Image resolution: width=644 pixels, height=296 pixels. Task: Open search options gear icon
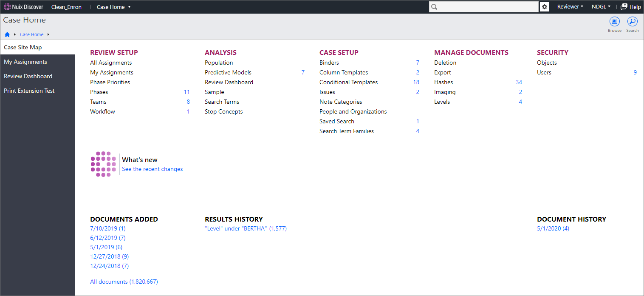pos(544,7)
